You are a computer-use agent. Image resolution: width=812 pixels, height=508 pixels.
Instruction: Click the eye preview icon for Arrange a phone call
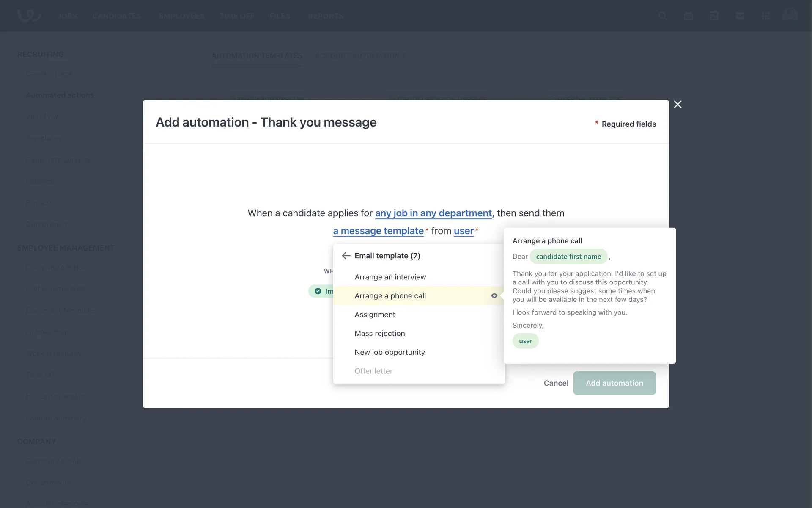pos(494,296)
